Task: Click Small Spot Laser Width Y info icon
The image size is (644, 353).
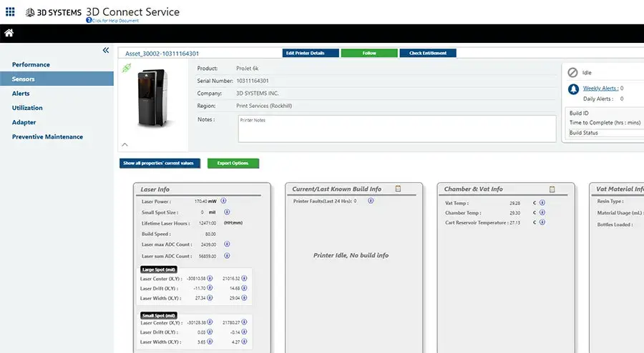Action: point(245,341)
